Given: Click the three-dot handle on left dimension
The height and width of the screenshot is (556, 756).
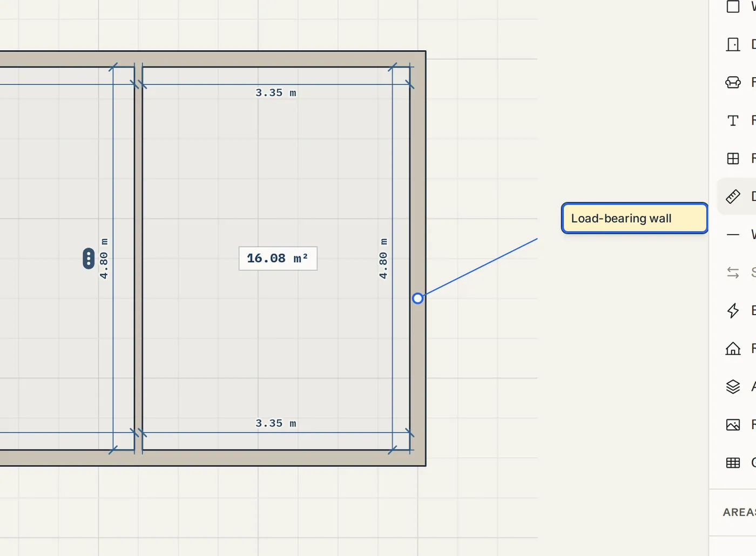Looking at the screenshot, I should [89, 259].
